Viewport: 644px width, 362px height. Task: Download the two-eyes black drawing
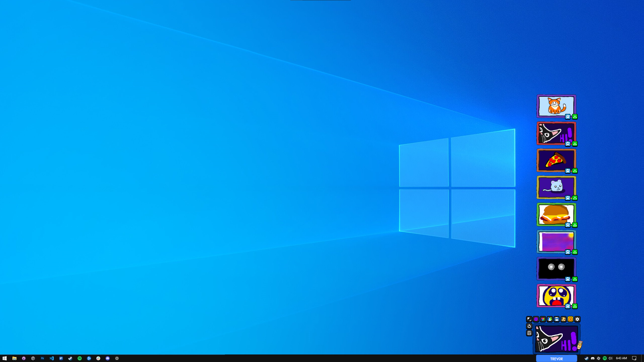575,279
